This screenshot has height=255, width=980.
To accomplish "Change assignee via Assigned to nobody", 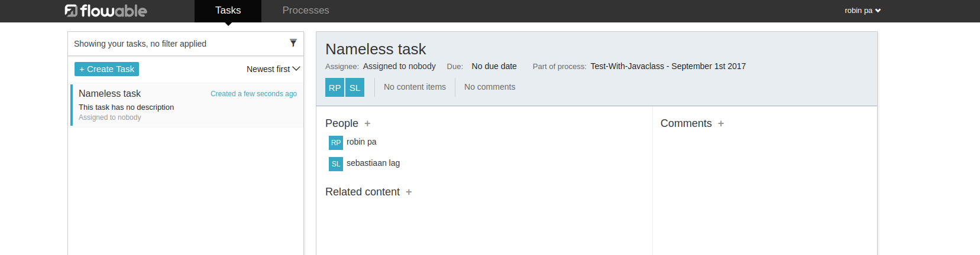I will [x=399, y=66].
